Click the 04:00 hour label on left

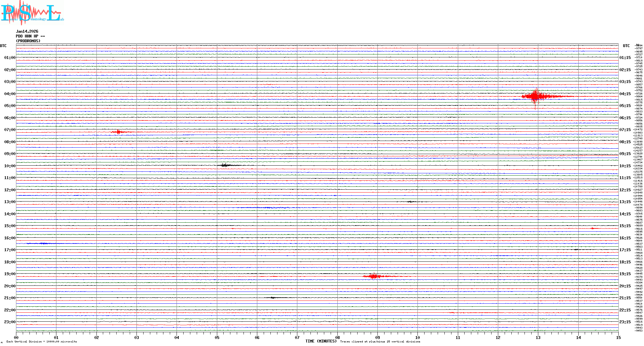pyautogui.click(x=10, y=94)
